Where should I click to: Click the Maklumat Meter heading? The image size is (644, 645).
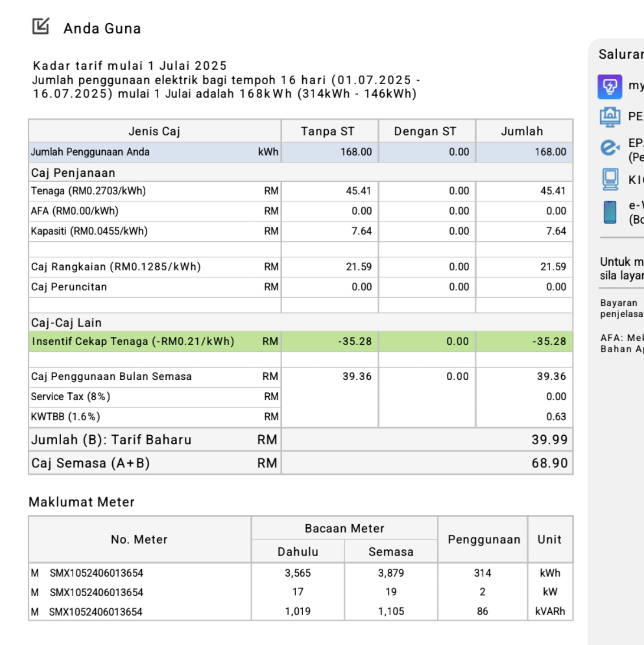tap(82, 502)
